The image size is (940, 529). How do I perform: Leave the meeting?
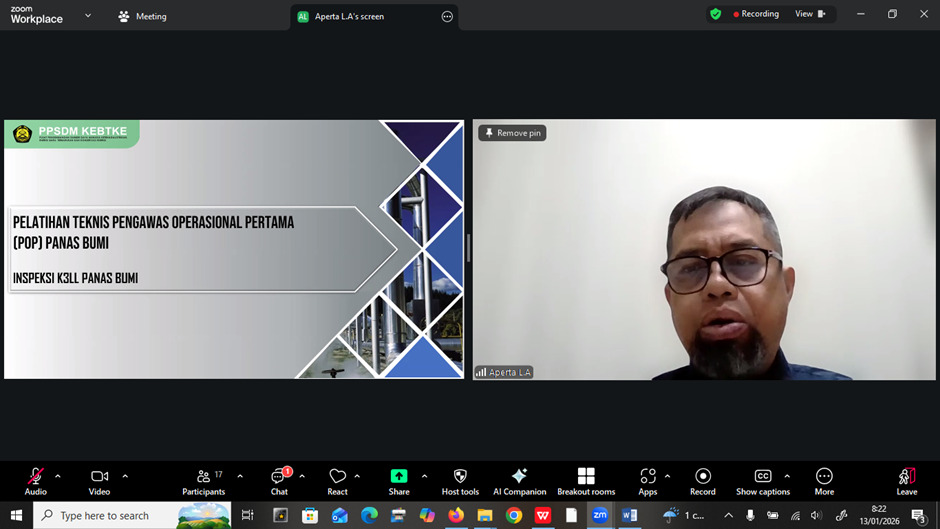pyautogui.click(x=906, y=480)
